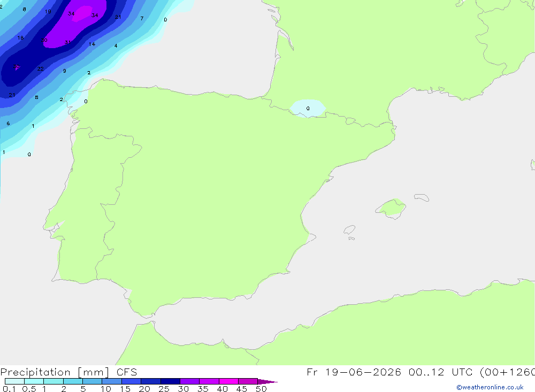Click the precipitation value '9' on the map

65,71
